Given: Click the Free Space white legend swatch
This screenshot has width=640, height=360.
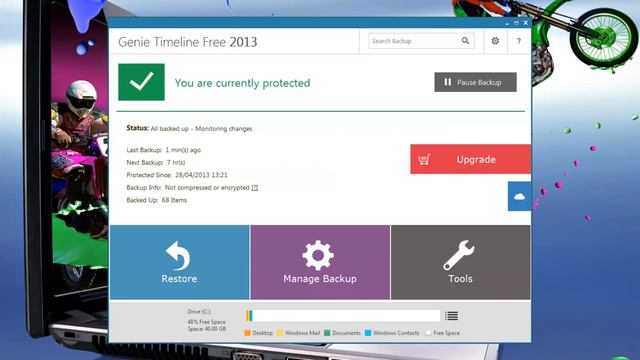Looking at the screenshot, I should pyautogui.click(x=428, y=333).
